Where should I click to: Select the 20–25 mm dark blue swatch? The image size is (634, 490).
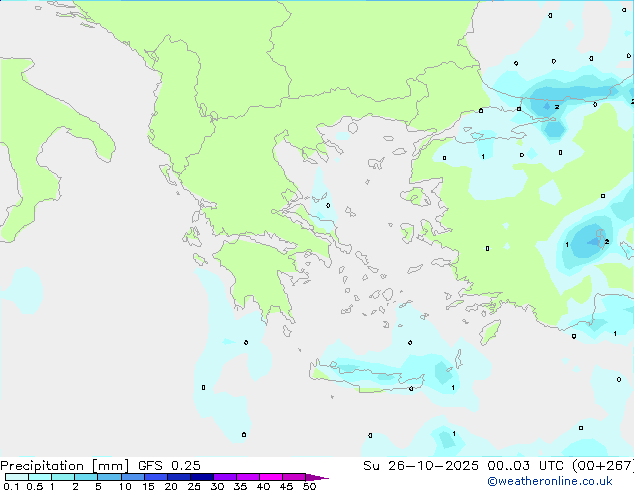[x=179, y=477]
